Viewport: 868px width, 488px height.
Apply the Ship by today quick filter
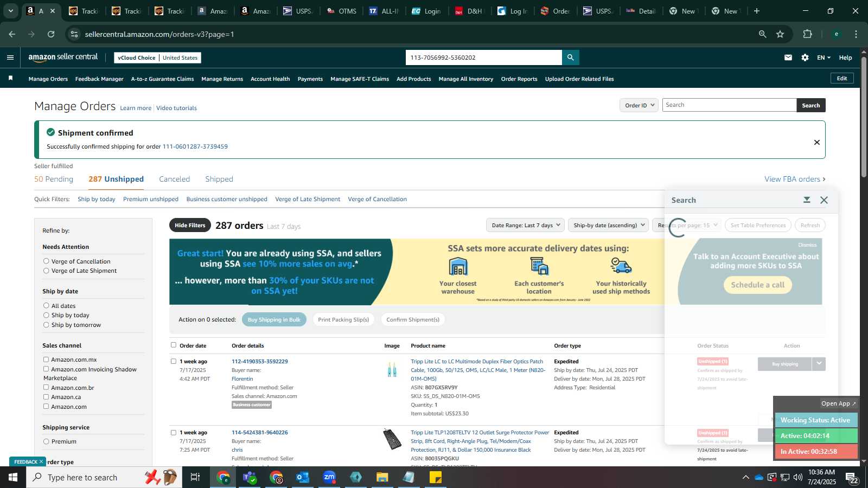point(97,199)
